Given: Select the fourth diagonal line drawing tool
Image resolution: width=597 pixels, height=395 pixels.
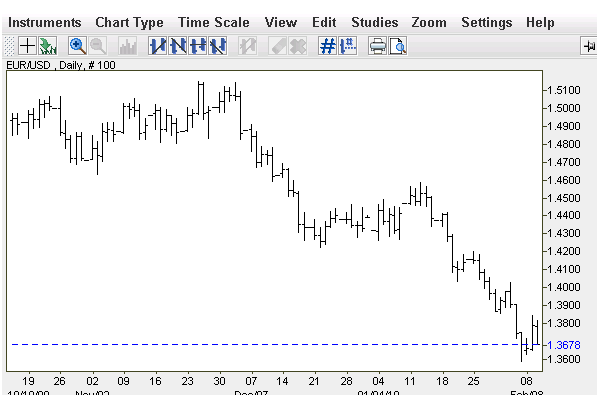Looking at the screenshot, I should (218, 46).
